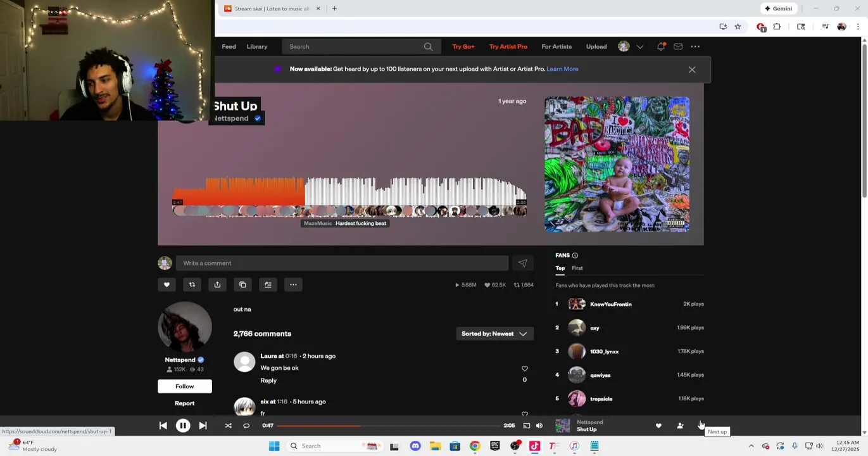This screenshot has height=456, width=868.
Task: Add track to Next up
Action: (268, 285)
